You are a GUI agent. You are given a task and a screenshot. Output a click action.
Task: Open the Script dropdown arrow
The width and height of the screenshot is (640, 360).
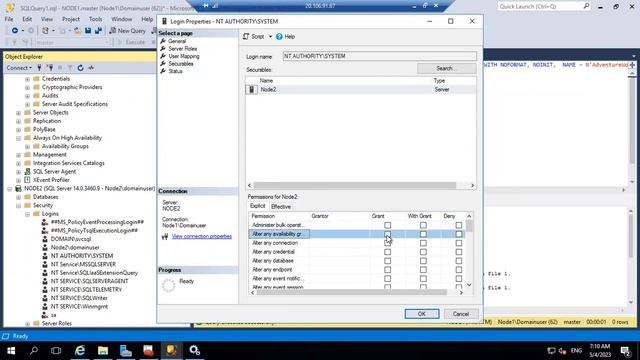(x=270, y=37)
